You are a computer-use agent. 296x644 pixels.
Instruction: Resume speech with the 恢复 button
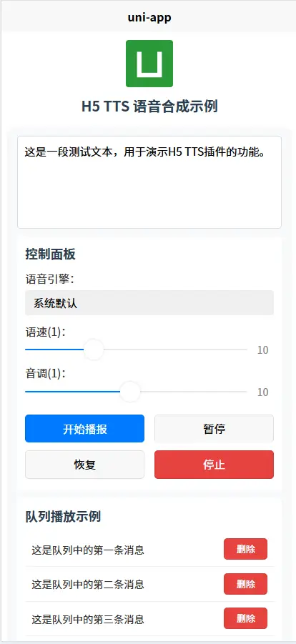(x=84, y=465)
